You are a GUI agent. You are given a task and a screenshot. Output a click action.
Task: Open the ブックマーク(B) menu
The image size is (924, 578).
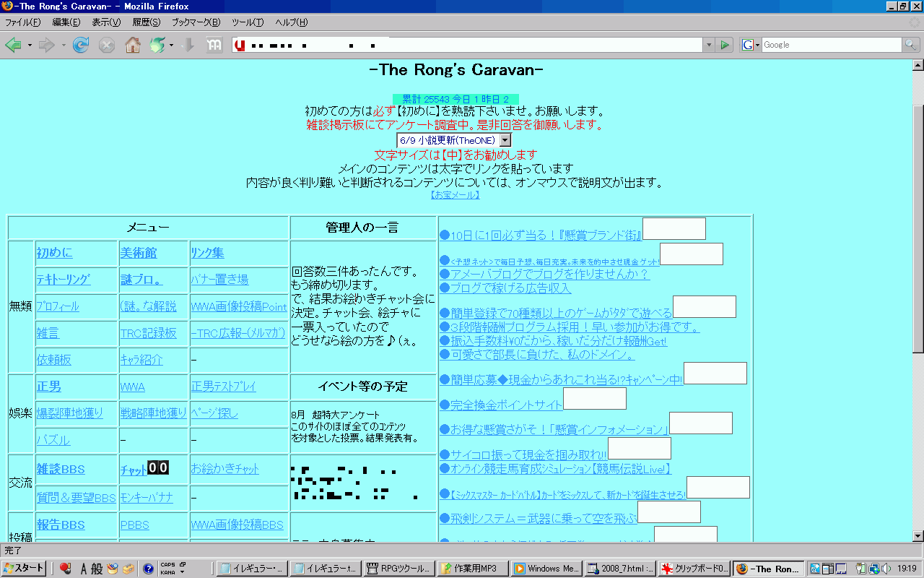[x=196, y=22]
